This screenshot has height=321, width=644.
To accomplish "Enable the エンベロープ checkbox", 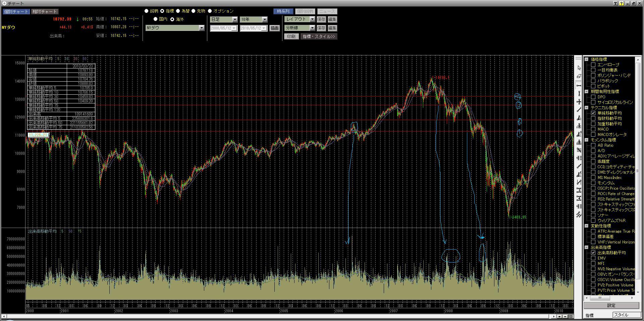I will 593,65.
